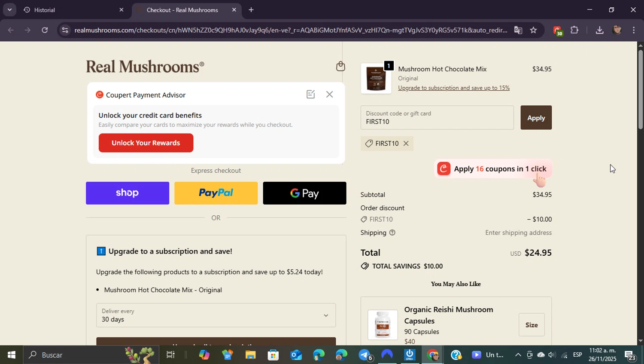Image resolution: width=644 pixels, height=364 pixels.
Task: Bookmark this page with the star
Action: click(533, 30)
